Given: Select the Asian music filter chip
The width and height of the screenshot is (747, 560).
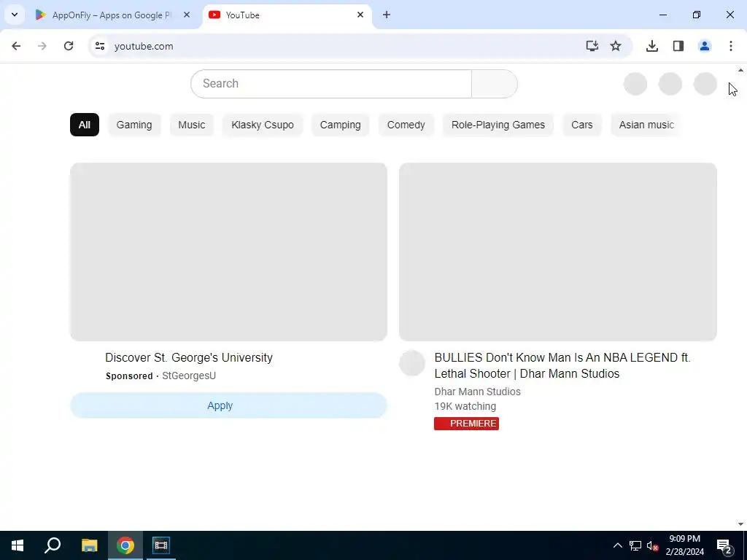Looking at the screenshot, I should (646, 125).
